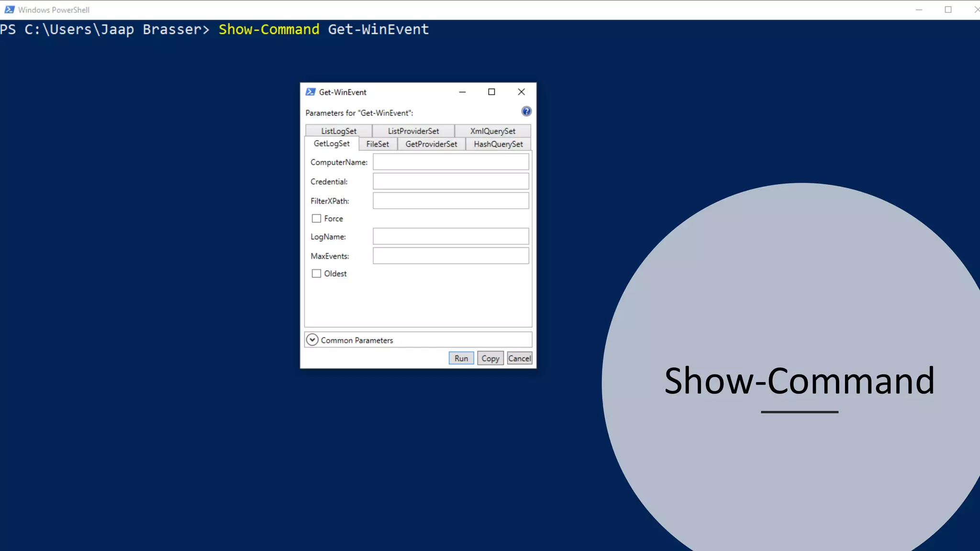The height and width of the screenshot is (551, 980).
Task: Click the Cancel button
Action: 520,358
